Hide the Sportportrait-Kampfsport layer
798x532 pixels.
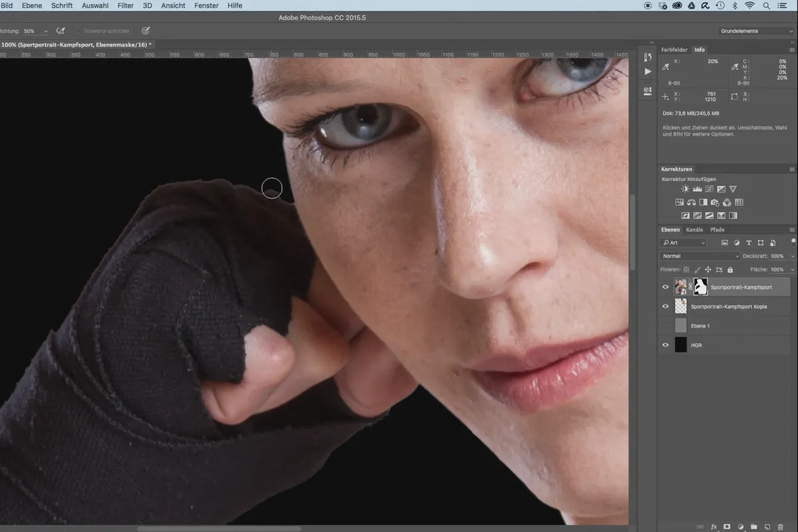click(666, 287)
